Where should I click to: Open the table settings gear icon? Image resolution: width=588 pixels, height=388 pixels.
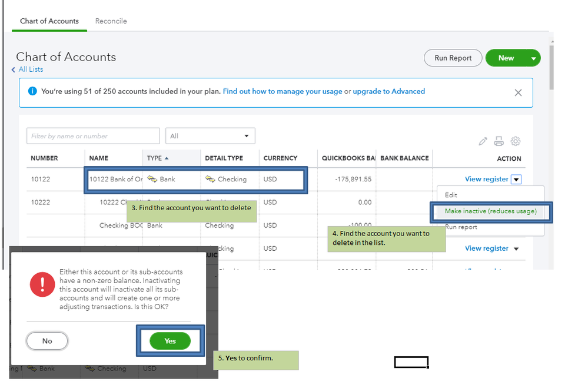516,141
